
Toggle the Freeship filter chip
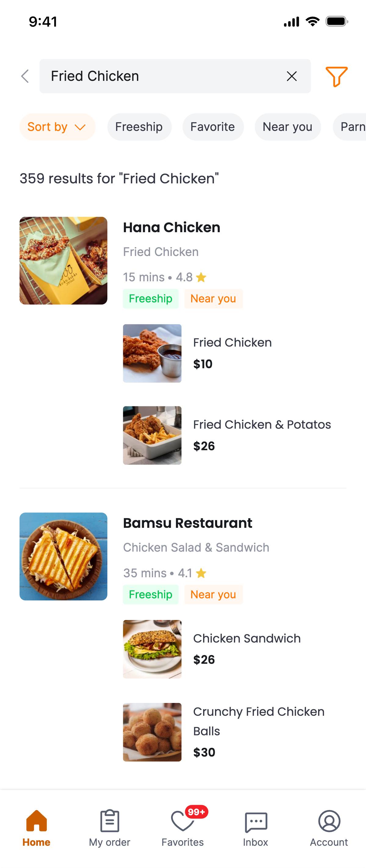tap(139, 127)
